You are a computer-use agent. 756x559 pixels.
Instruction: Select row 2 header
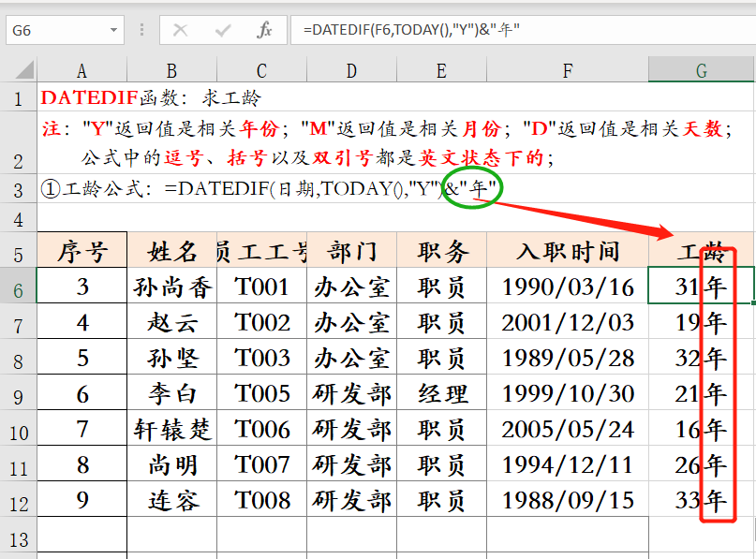[19, 143]
